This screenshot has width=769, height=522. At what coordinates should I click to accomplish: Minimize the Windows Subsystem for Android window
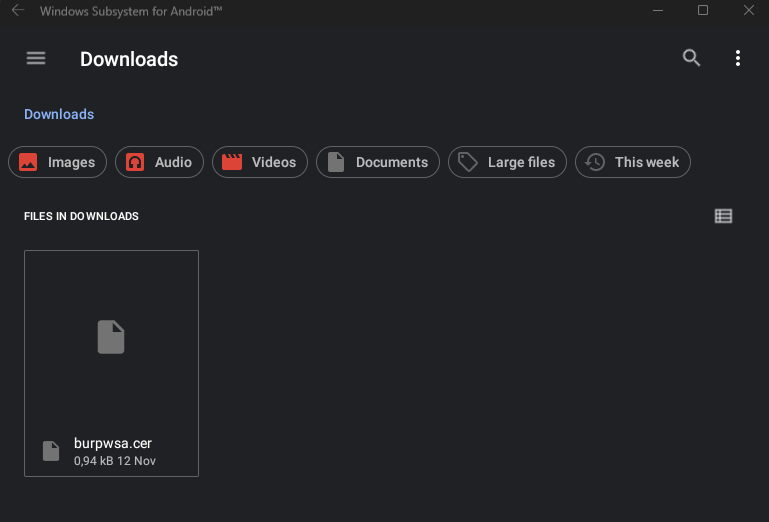656,11
